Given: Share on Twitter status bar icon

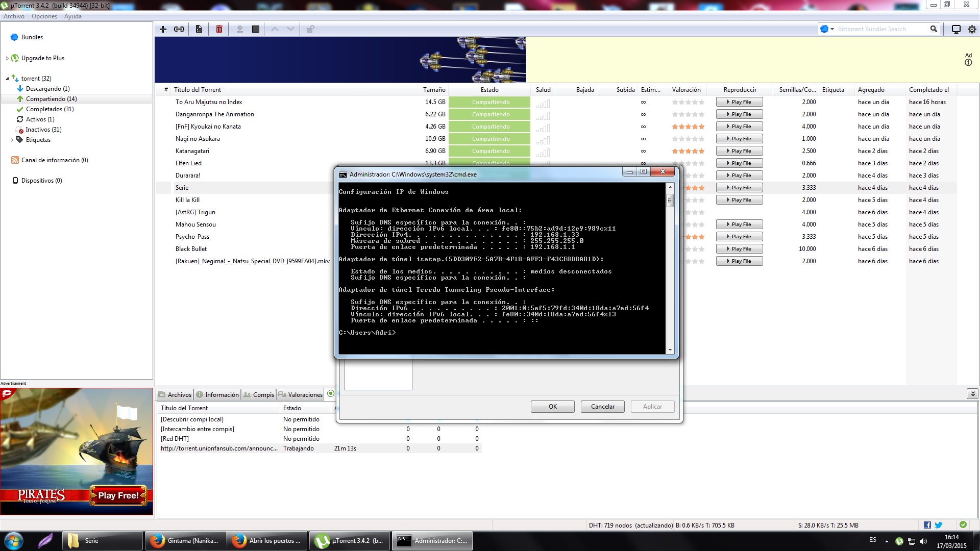Looking at the screenshot, I should point(939,525).
